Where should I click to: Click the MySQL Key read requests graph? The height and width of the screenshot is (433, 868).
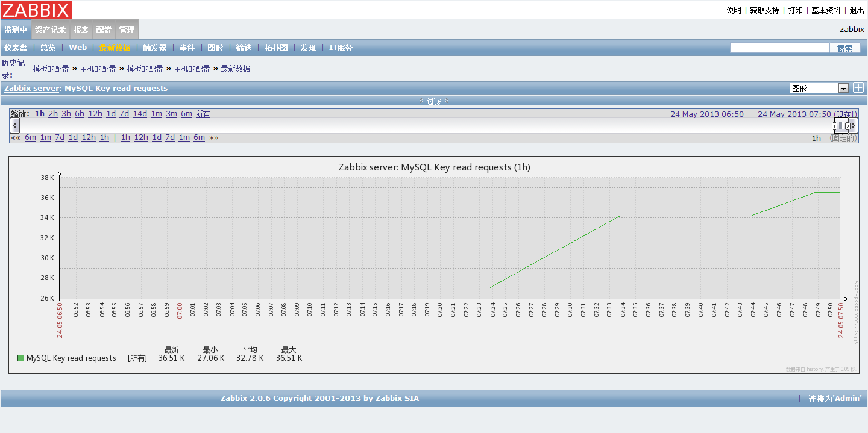pos(434,264)
